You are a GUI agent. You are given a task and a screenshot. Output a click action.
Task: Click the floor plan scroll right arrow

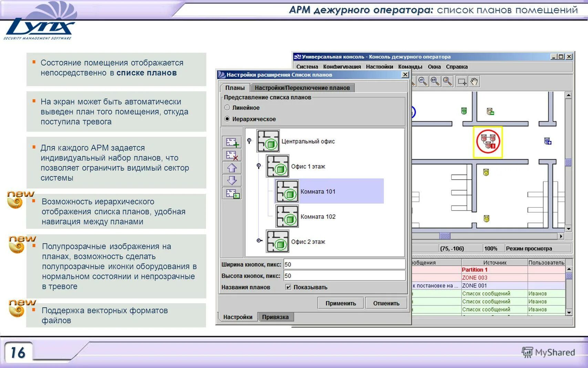(x=561, y=236)
